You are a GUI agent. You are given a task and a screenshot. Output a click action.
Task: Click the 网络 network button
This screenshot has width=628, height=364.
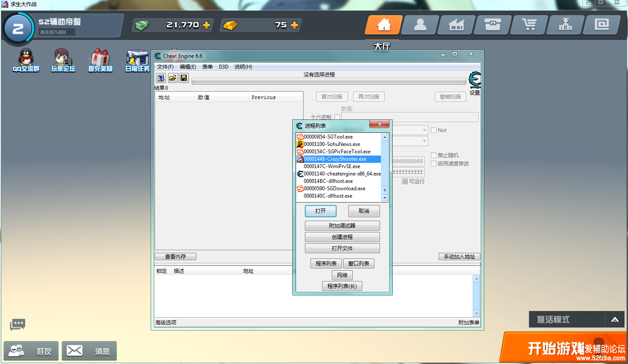click(x=342, y=275)
